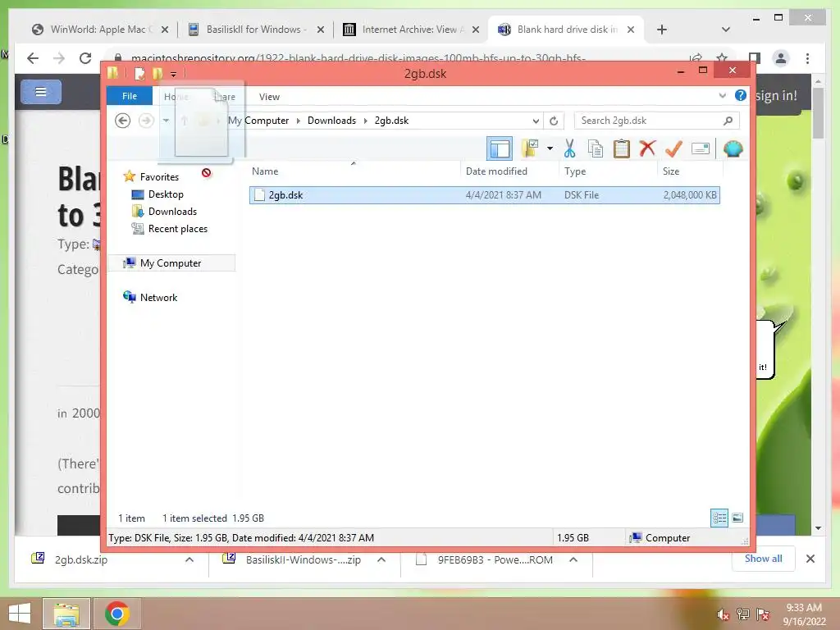Switch to the Internet Archive Chrome tab
The width and height of the screenshot is (840, 630).
click(x=412, y=30)
